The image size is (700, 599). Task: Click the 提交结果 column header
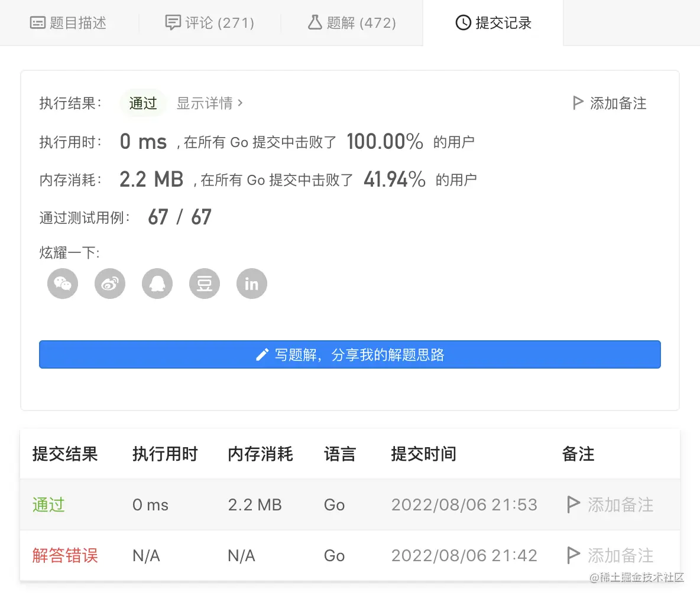coord(65,454)
